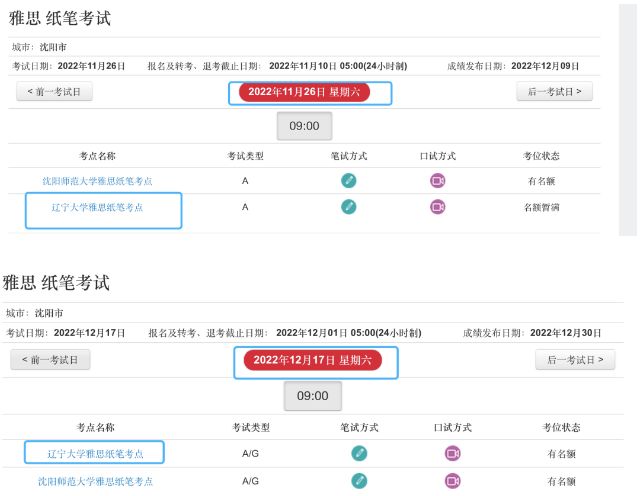Click the vertical scrollbar beside Nov 26 section
This screenshot has width=642, height=496.
[x=628, y=120]
